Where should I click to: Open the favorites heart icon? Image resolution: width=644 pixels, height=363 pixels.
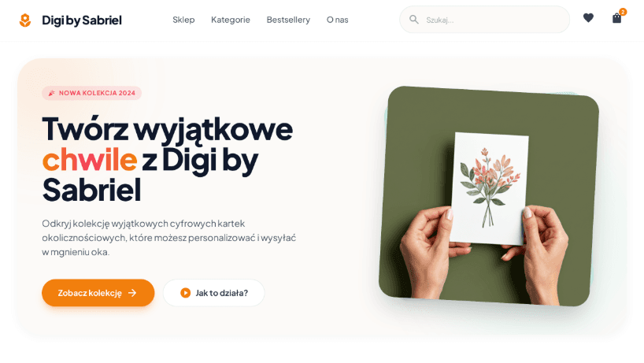tap(588, 18)
